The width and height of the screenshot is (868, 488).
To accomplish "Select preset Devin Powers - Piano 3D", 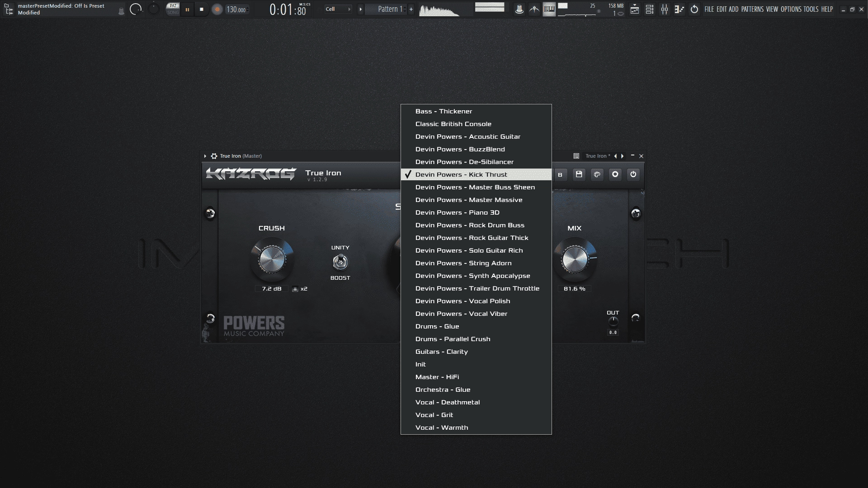I will tap(476, 212).
